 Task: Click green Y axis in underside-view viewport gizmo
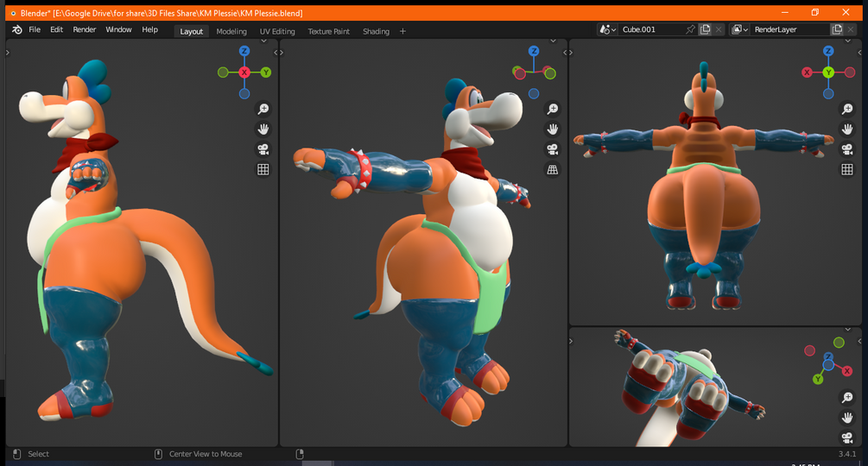[x=818, y=379]
